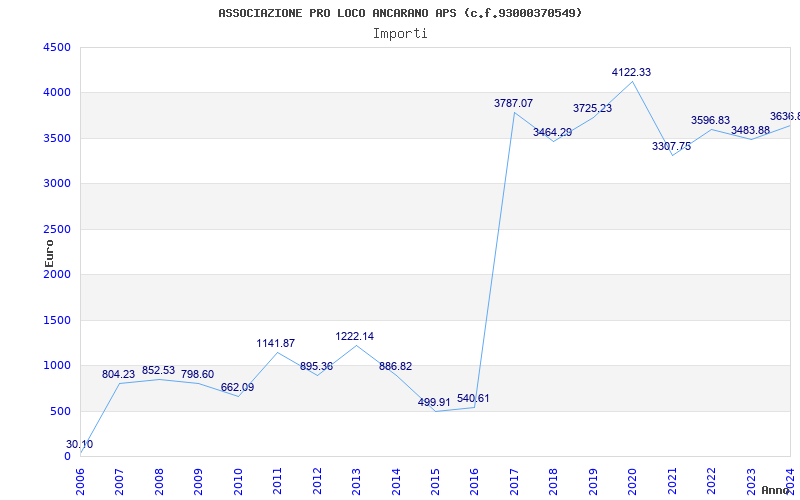The width and height of the screenshot is (800, 500).
Task: Click the x-axis year 2006
Action: 80,482
